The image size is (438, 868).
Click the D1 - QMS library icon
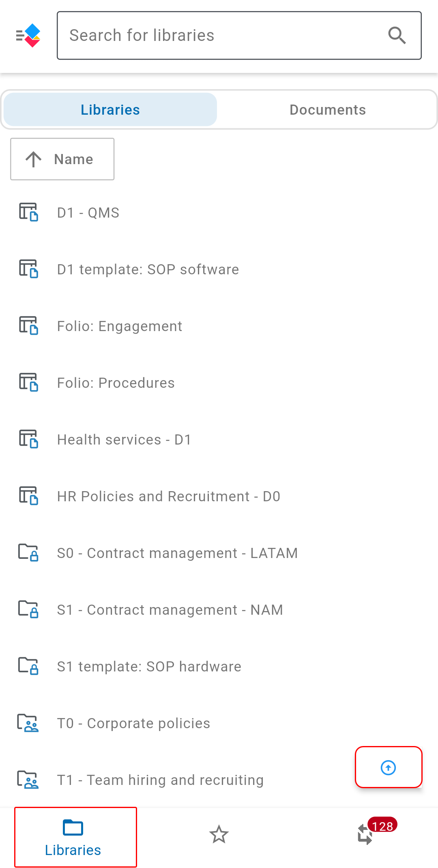coord(28,212)
